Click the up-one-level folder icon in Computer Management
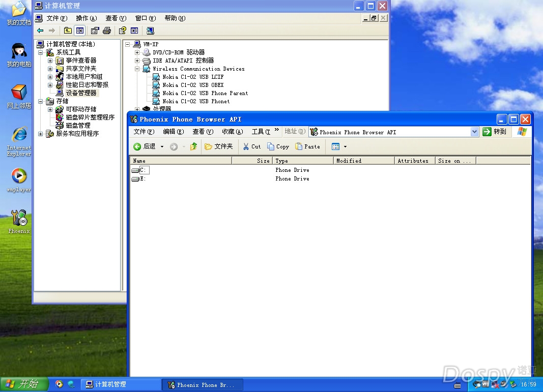This screenshot has width=543, height=392. point(68,31)
